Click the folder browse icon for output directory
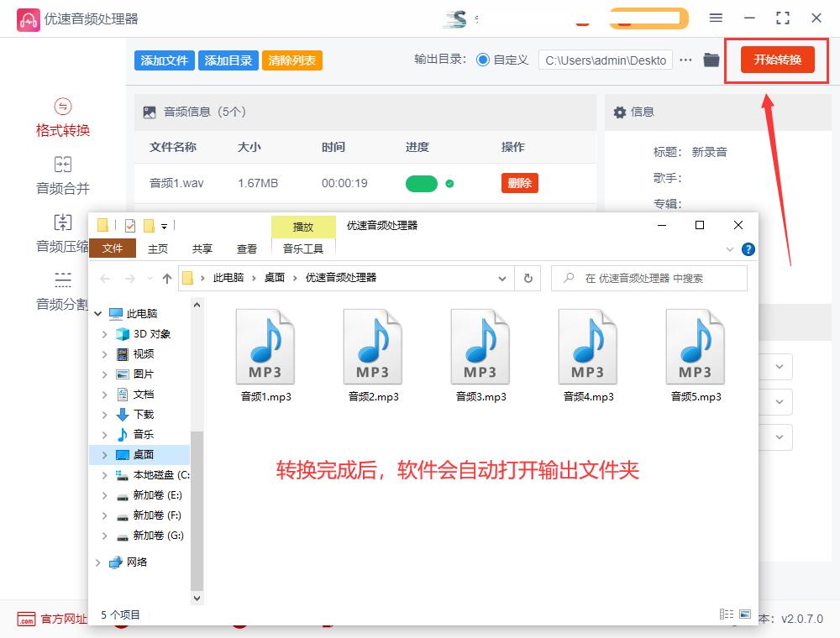 [x=711, y=60]
